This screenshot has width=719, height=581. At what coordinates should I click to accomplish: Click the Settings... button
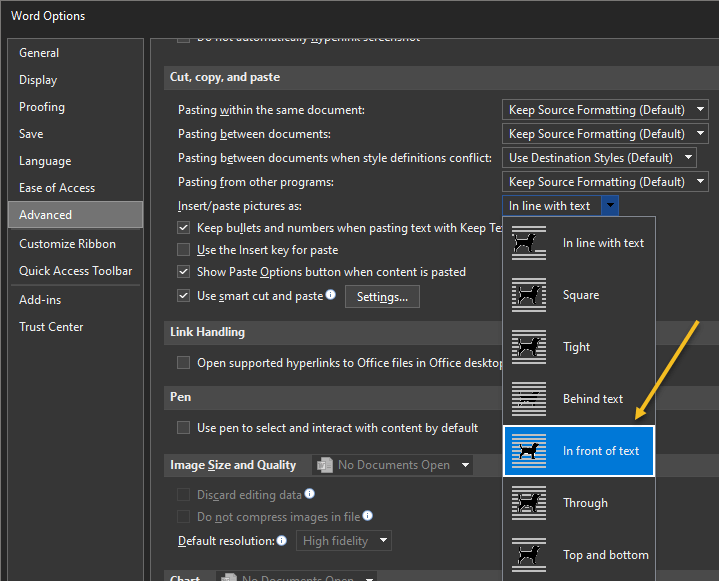click(382, 296)
